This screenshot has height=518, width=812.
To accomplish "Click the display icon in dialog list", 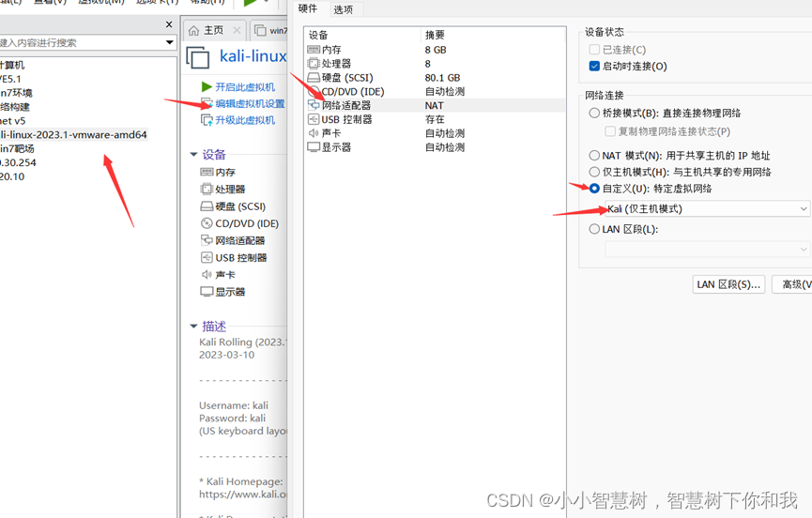I will [314, 147].
